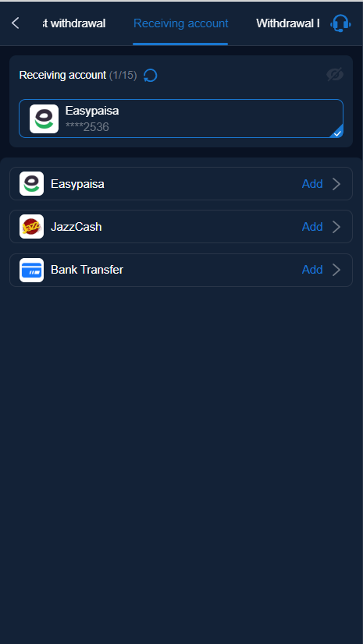Expand JazzCash row chevron arrow

[336, 227]
